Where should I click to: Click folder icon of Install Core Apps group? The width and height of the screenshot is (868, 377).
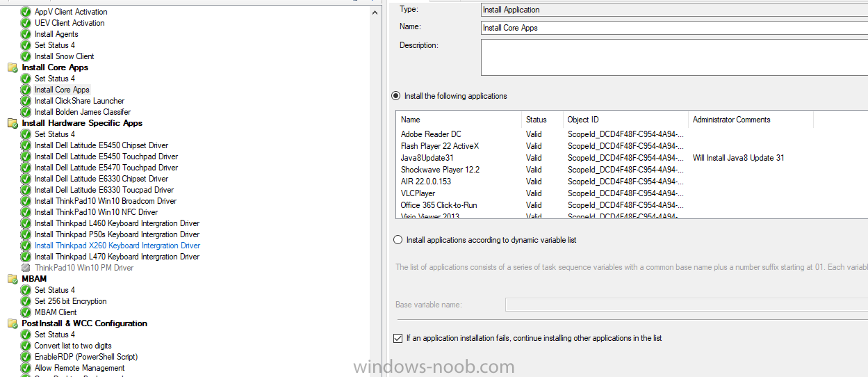[13, 67]
